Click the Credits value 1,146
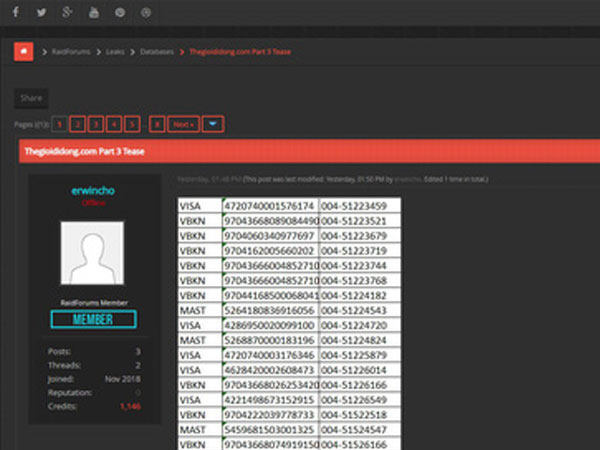This screenshot has width=600, height=450. tap(130, 406)
